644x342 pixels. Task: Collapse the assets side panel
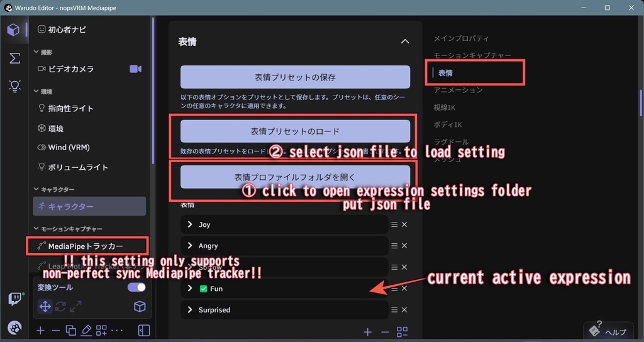point(144,331)
